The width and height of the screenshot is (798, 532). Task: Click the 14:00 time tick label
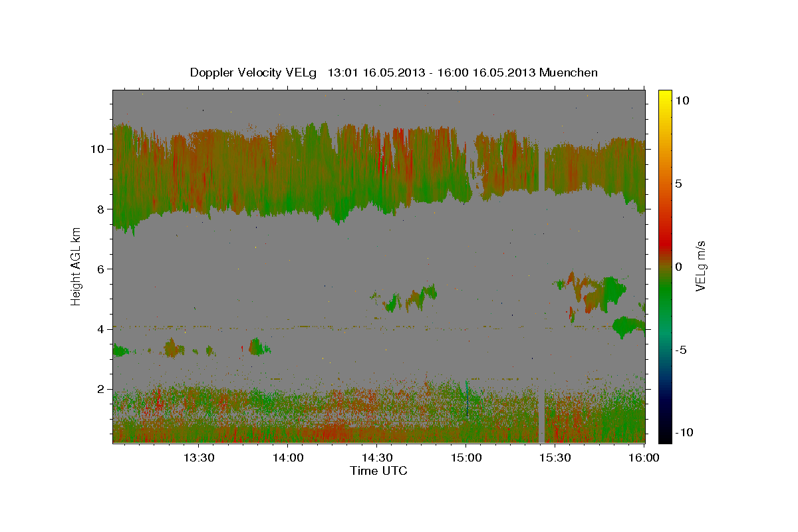coord(287,458)
